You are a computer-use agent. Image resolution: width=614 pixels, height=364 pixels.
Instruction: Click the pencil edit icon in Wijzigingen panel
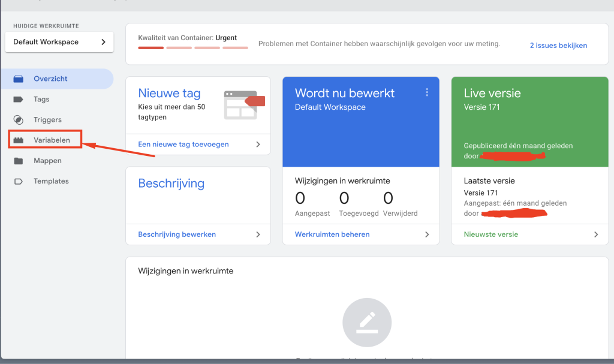tap(367, 323)
